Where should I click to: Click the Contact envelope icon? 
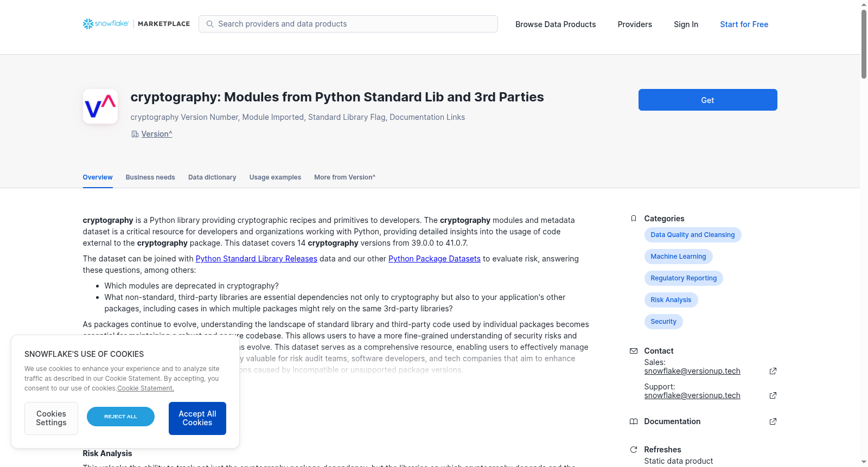point(634,351)
